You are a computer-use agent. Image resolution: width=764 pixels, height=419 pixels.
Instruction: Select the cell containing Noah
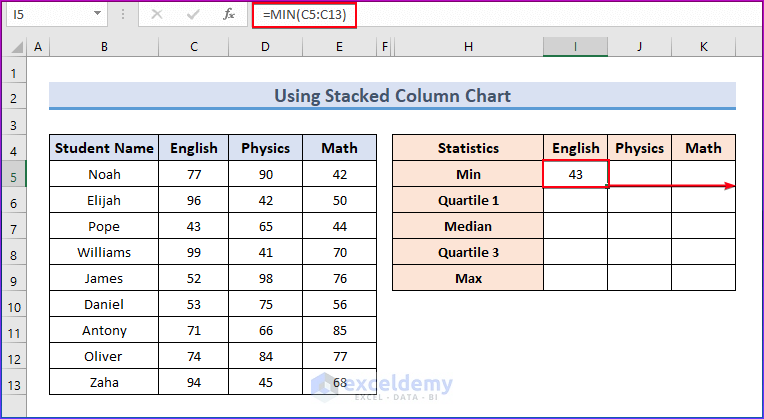(x=104, y=174)
